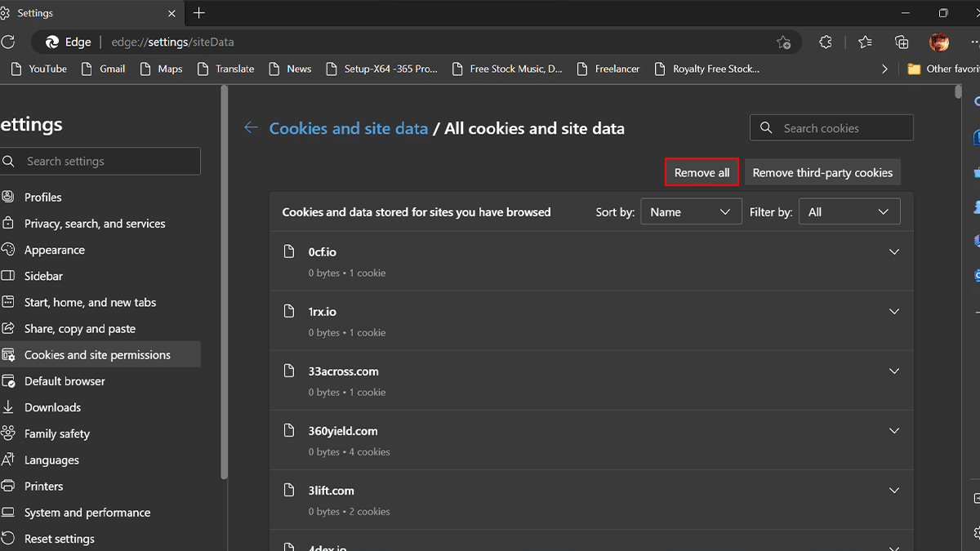Open the YouTube bookmark in favorites bar

tap(39, 69)
